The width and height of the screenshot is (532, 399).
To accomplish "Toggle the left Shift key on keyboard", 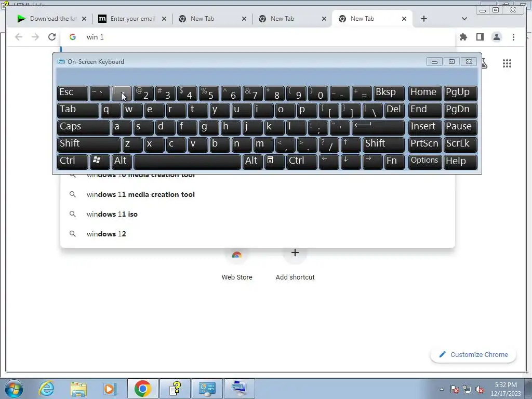I will [x=89, y=144].
